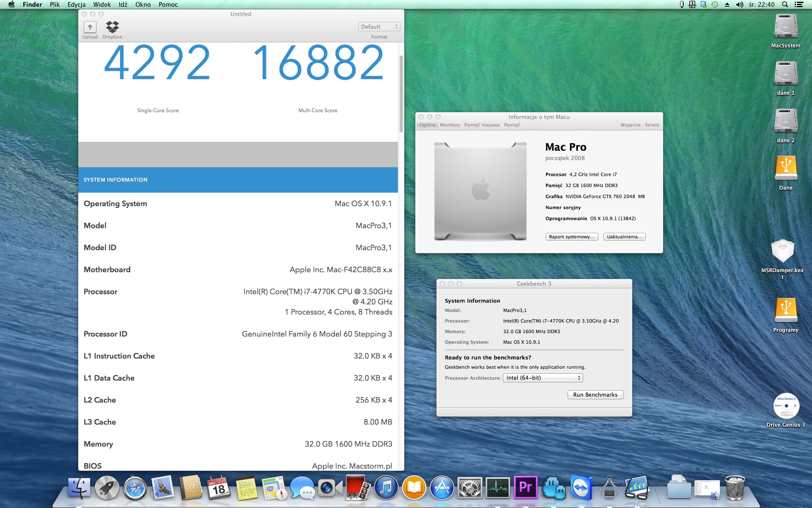Click the Run Benchmarks button
Screen dimensions: 812x508
point(595,395)
